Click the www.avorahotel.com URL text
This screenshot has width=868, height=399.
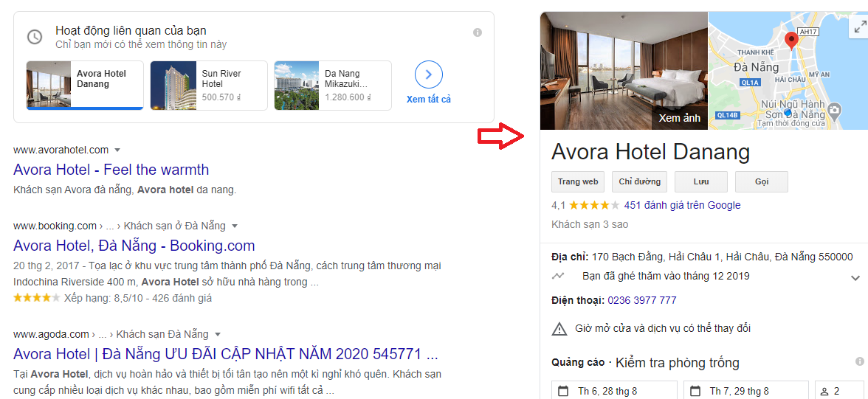coord(61,150)
